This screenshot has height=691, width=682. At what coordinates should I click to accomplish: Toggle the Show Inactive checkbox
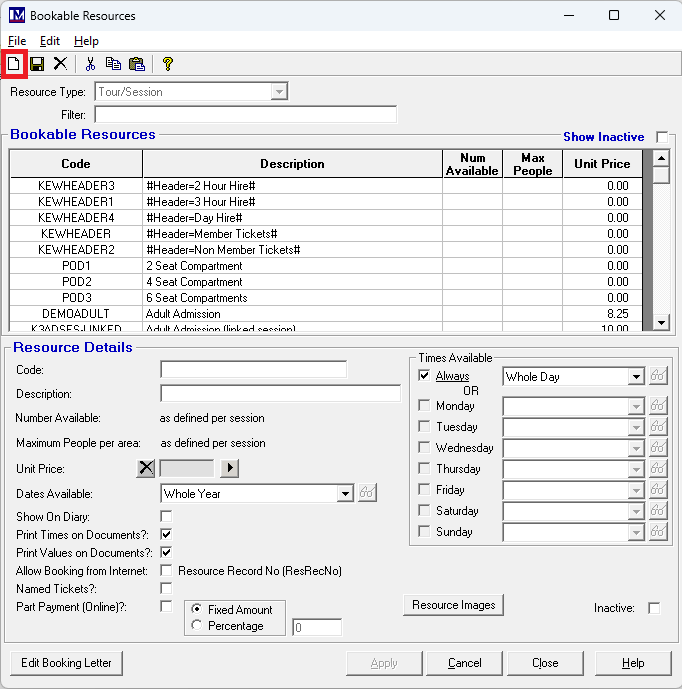662,137
